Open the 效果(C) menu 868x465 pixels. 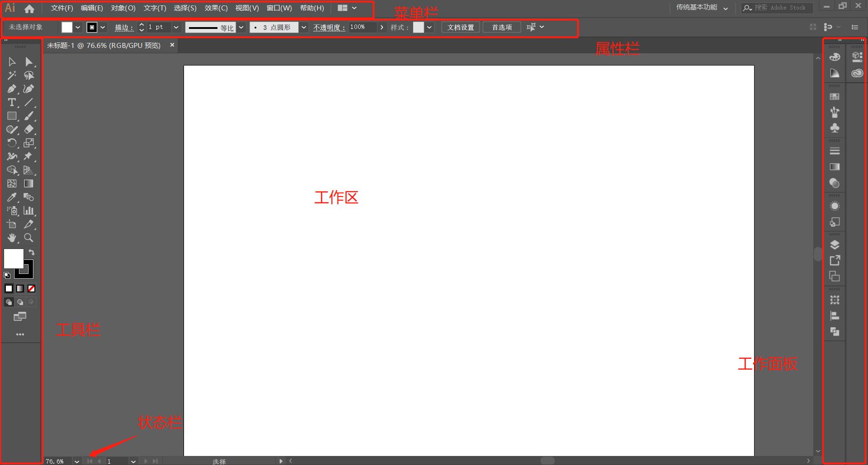click(216, 8)
